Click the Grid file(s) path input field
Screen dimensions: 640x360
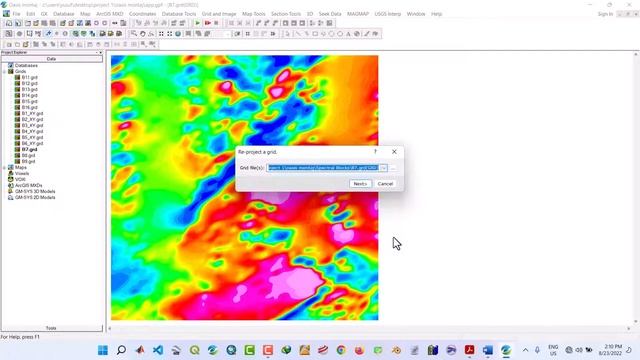[323, 168]
